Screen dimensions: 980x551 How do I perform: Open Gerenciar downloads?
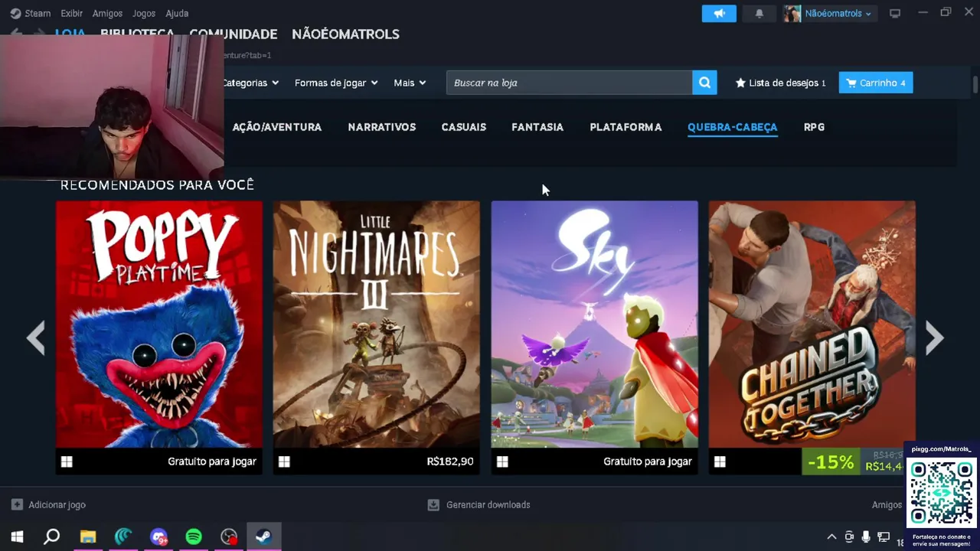click(479, 504)
